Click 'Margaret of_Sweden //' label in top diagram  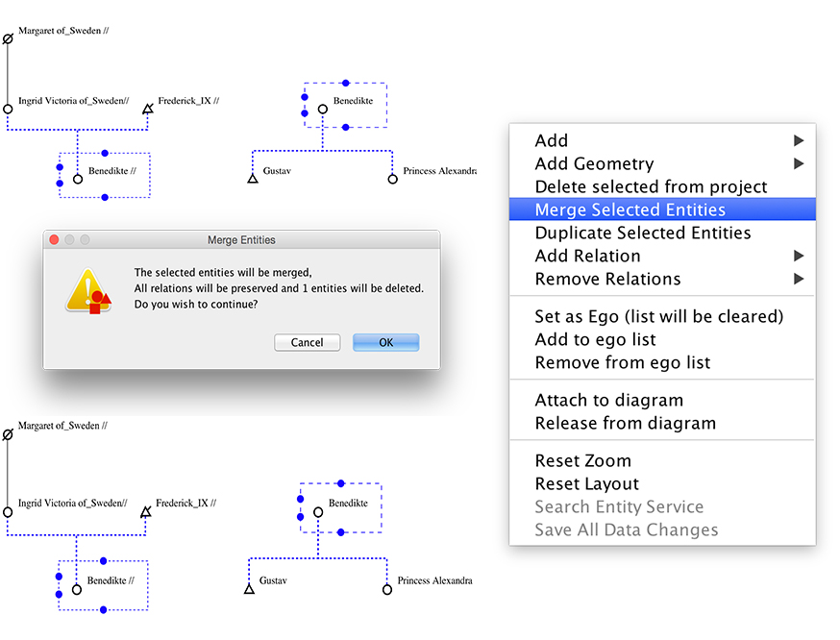(63, 31)
